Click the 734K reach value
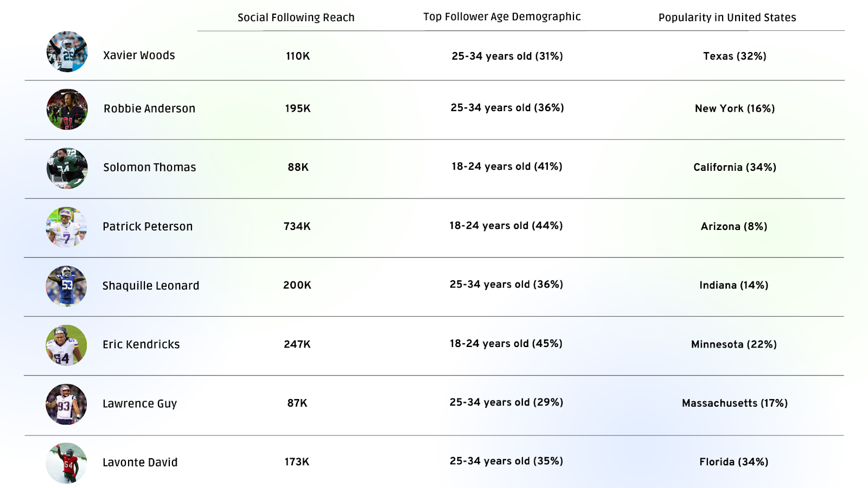This screenshot has height=488, width=868. tap(297, 226)
